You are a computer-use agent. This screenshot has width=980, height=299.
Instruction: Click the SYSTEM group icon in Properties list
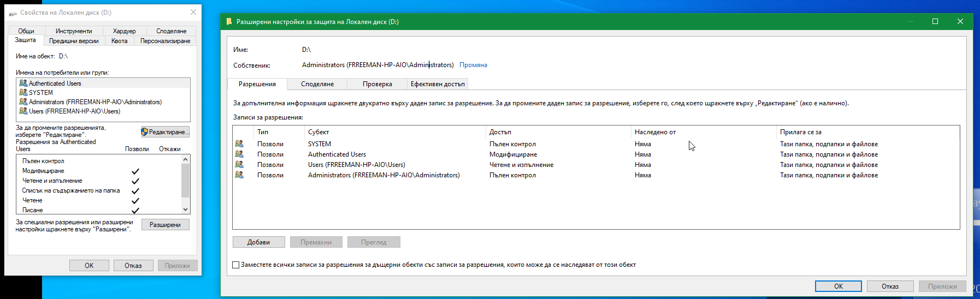pyautogui.click(x=23, y=93)
